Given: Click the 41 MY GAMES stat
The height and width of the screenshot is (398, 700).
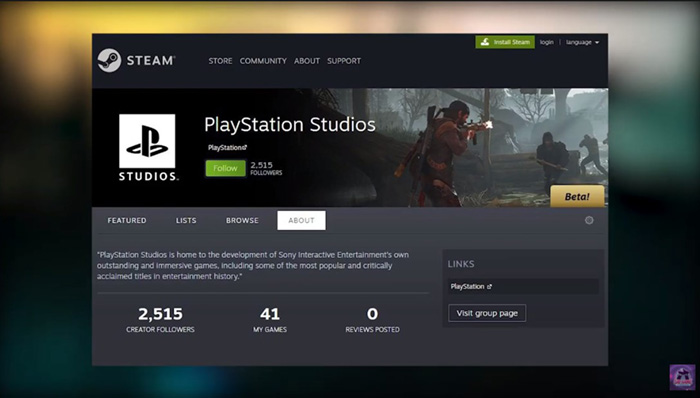Looking at the screenshot, I should 270,320.
